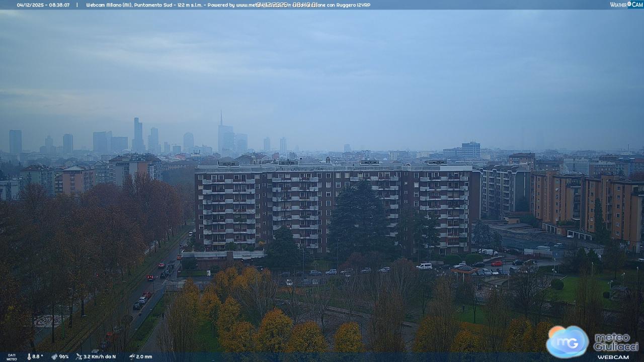Click the WEBCAM label under Giuliacci logo
This screenshot has width=644, height=362.
click(x=613, y=357)
